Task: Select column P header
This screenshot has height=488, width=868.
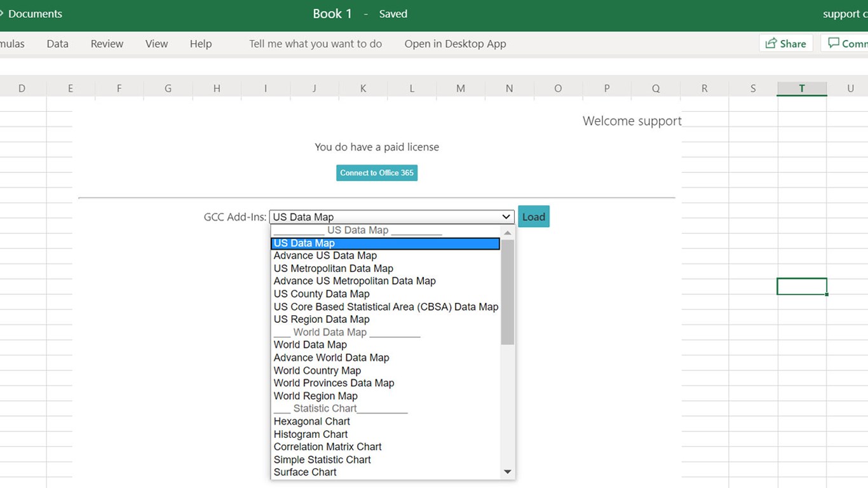Action: [x=607, y=88]
